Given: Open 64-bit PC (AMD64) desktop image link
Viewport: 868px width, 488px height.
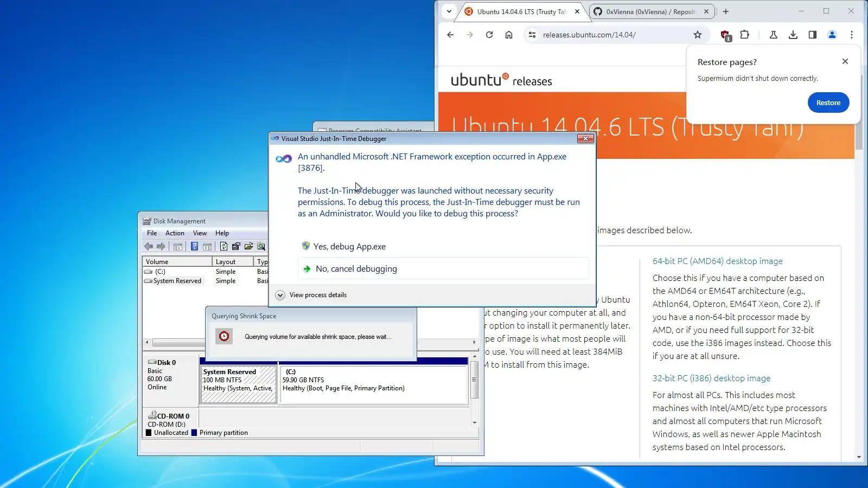Looking at the screenshot, I should click(717, 261).
